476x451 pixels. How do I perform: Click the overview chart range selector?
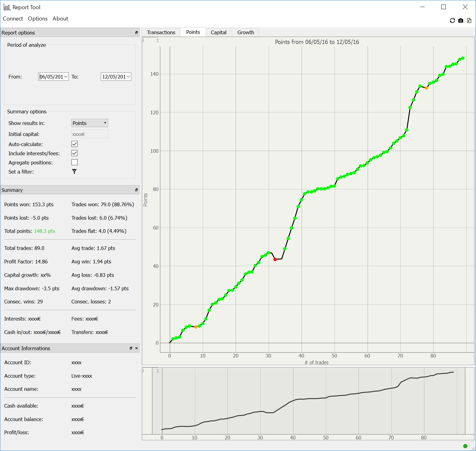pos(309,401)
